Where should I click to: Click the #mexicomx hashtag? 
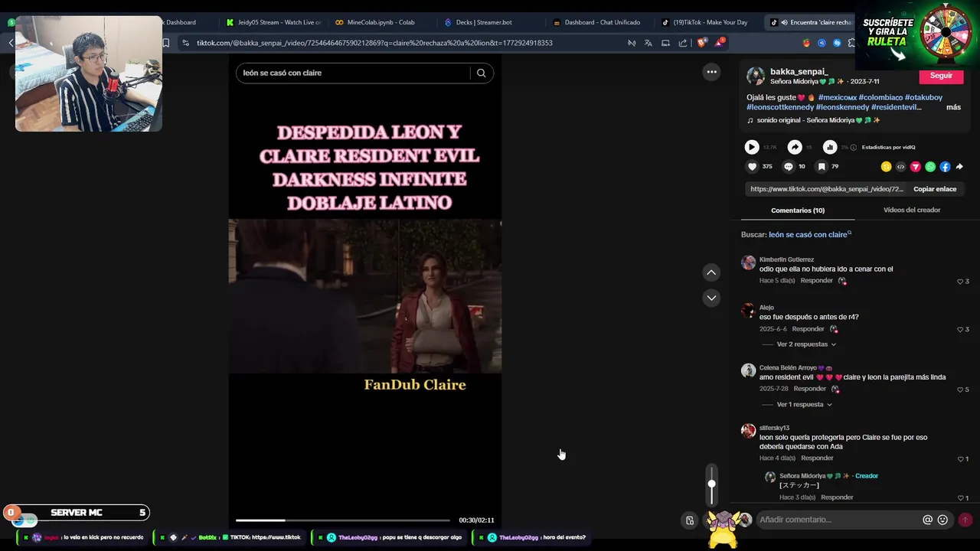point(838,97)
